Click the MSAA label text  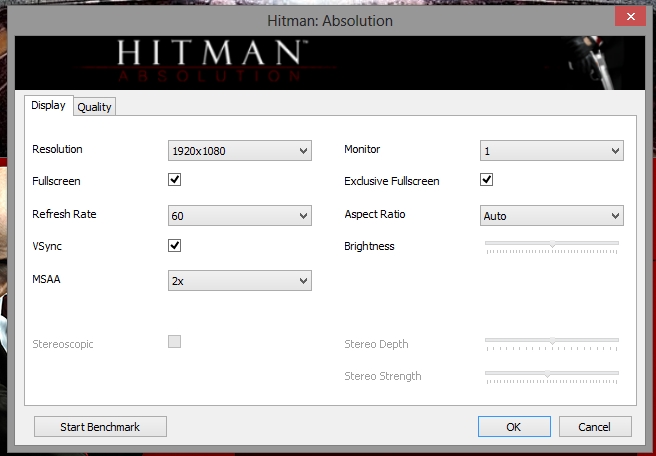tap(46, 279)
